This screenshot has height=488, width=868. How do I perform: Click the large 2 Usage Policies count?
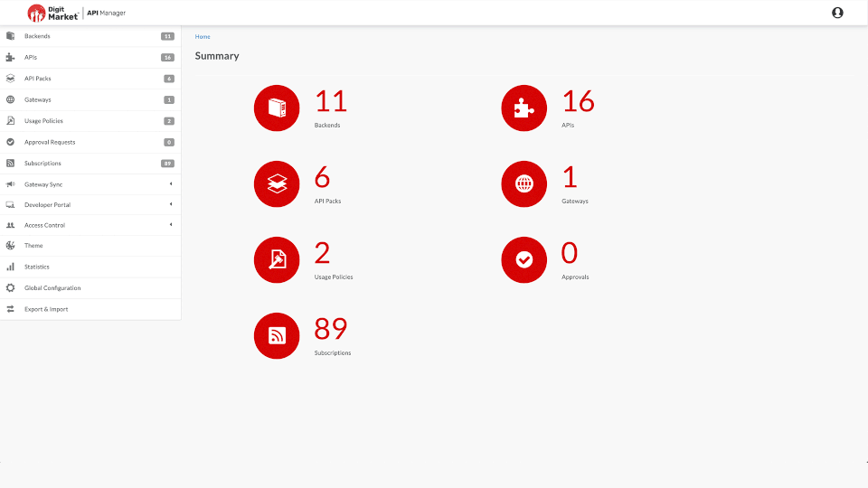322,253
